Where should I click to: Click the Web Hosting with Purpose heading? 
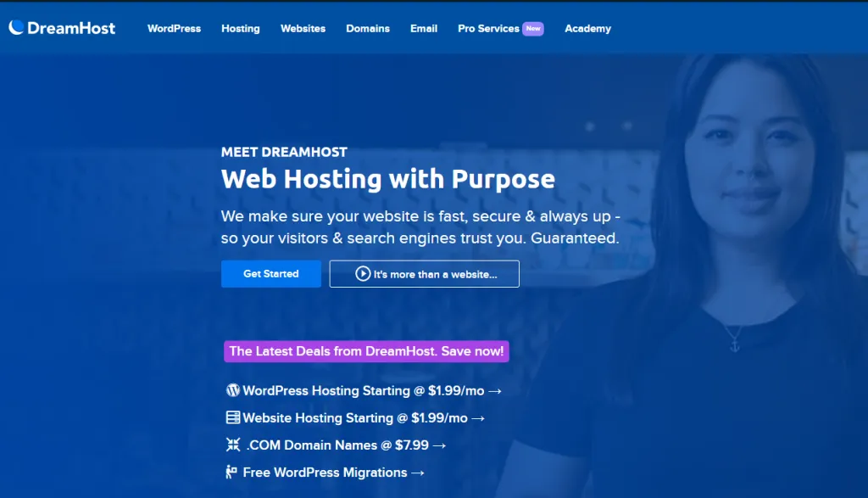[x=388, y=179]
